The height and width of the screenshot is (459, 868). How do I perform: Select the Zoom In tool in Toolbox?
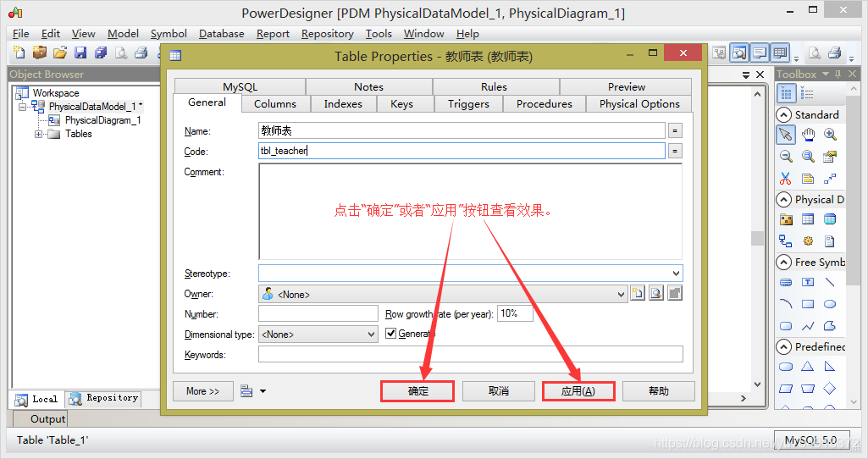[830, 134]
